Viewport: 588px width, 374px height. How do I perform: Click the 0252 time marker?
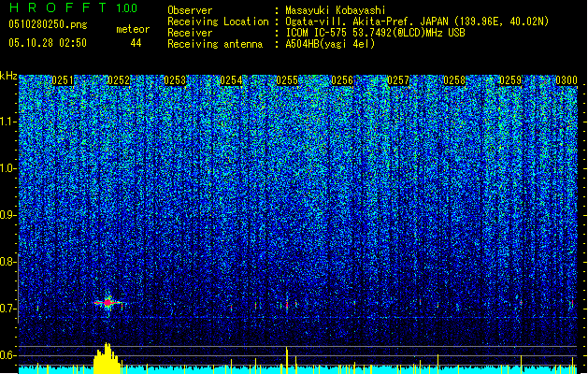coord(119,80)
